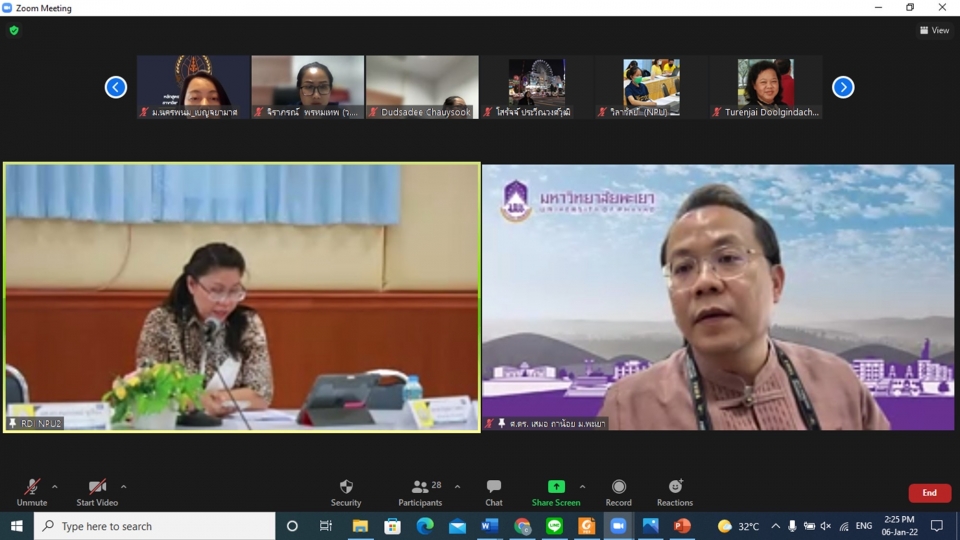The width and height of the screenshot is (960, 540).
Task: Click the pin icon on RDI NPU2 label
Action: click(x=13, y=423)
